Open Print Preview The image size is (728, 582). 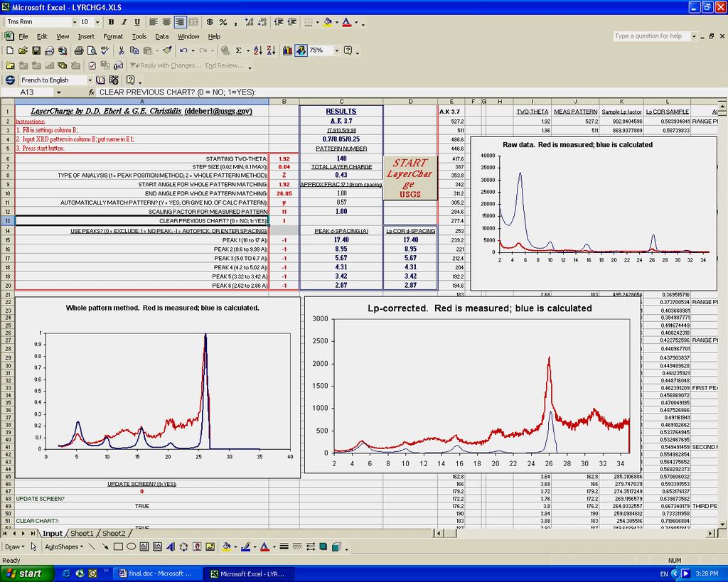(x=92, y=50)
